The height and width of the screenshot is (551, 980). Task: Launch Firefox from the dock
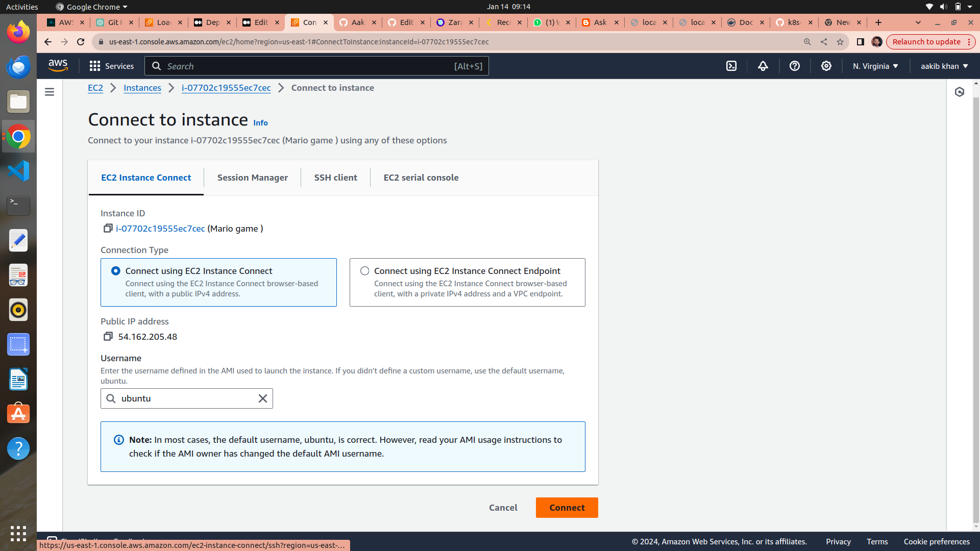tap(18, 32)
